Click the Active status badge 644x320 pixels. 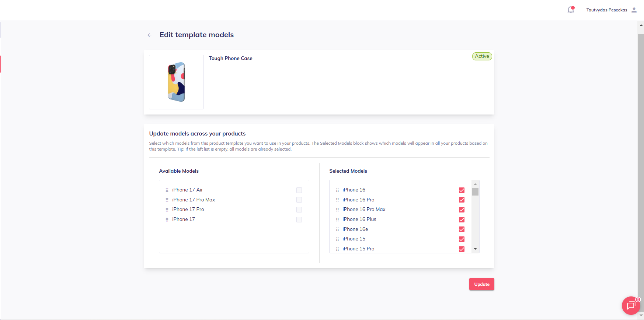tap(482, 56)
